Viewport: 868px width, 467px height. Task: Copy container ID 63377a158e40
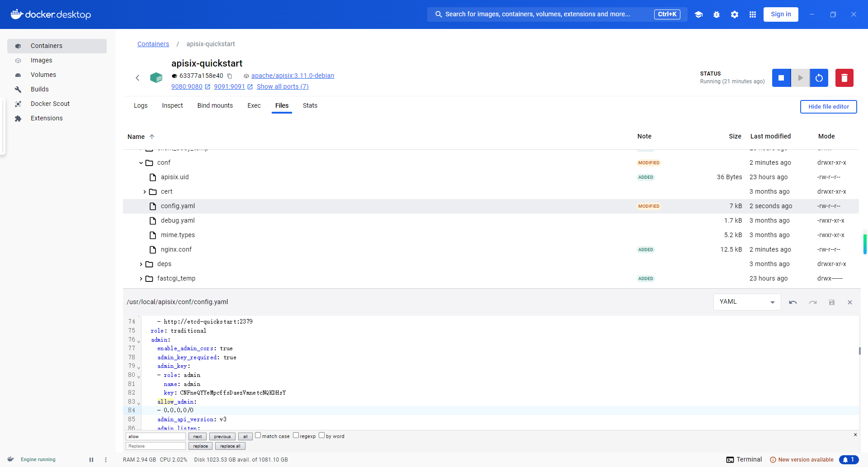point(230,76)
